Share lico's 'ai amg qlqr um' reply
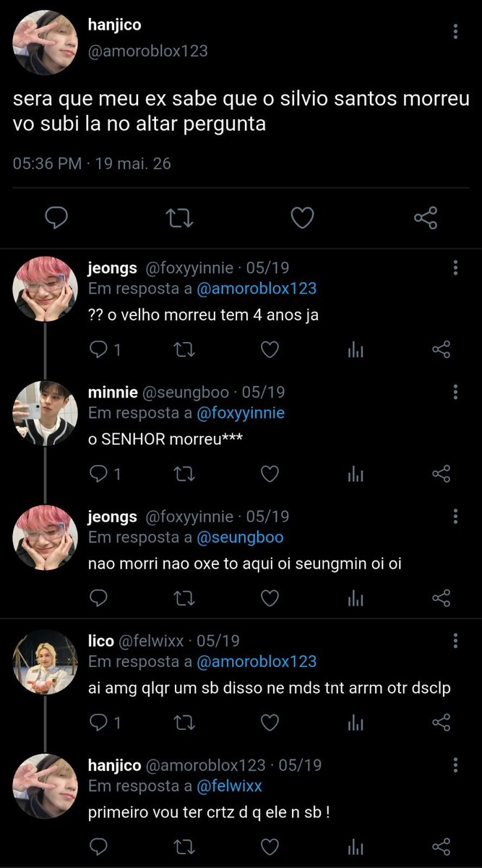This screenshot has height=868, width=482. (x=442, y=723)
